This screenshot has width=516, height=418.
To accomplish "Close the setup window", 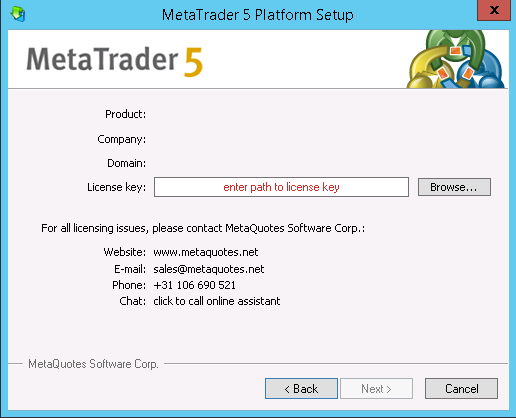I will (494, 10).
